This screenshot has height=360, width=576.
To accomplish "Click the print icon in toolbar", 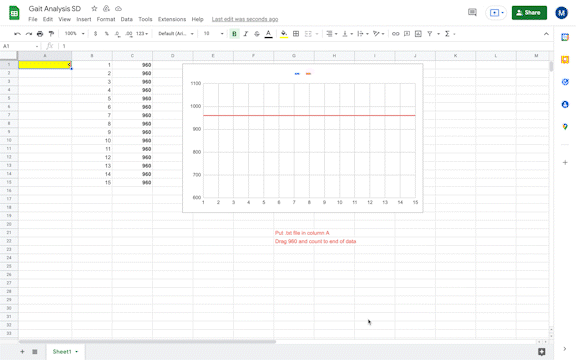I will 40,34.
